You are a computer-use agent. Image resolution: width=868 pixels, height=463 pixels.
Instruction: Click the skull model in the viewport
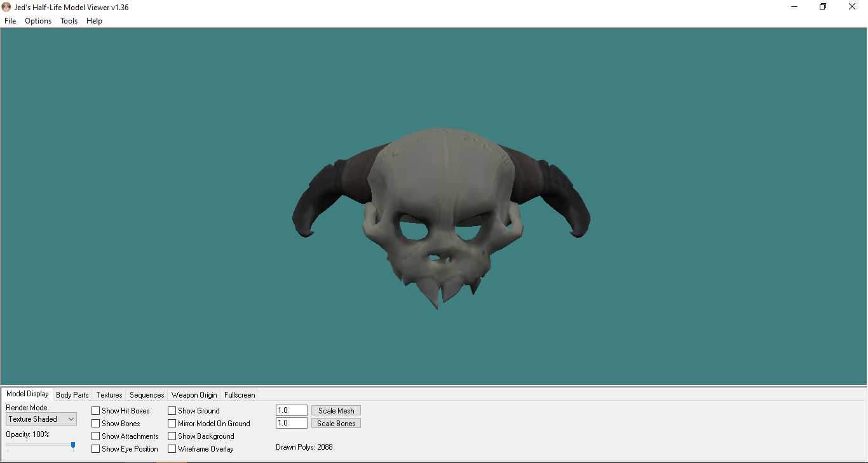[441, 218]
